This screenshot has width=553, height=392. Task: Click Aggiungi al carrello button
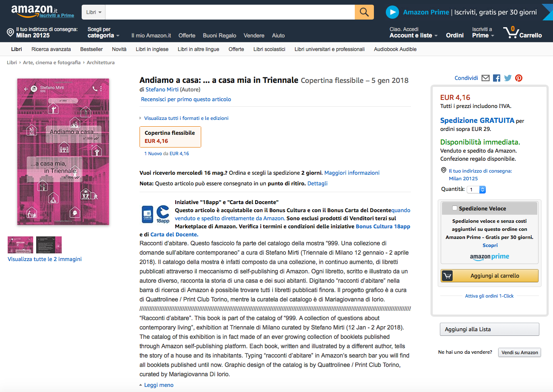490,276
